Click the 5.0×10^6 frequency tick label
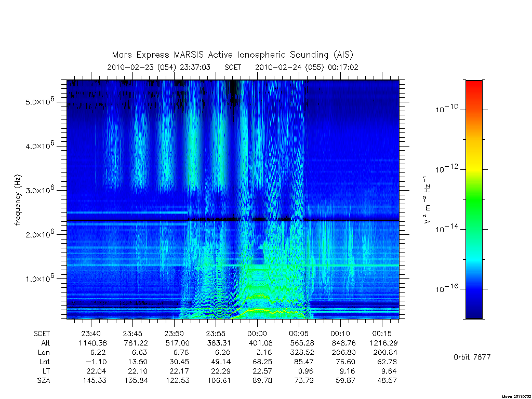Image resolution: width=532 pixels, height=399 pixels. point(39,101)
